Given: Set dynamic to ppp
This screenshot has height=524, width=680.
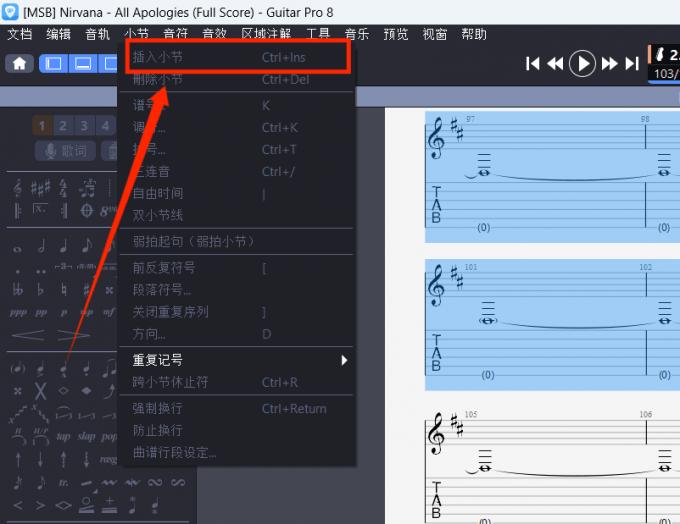Looking at the screenshot, I should coord(18,313).
